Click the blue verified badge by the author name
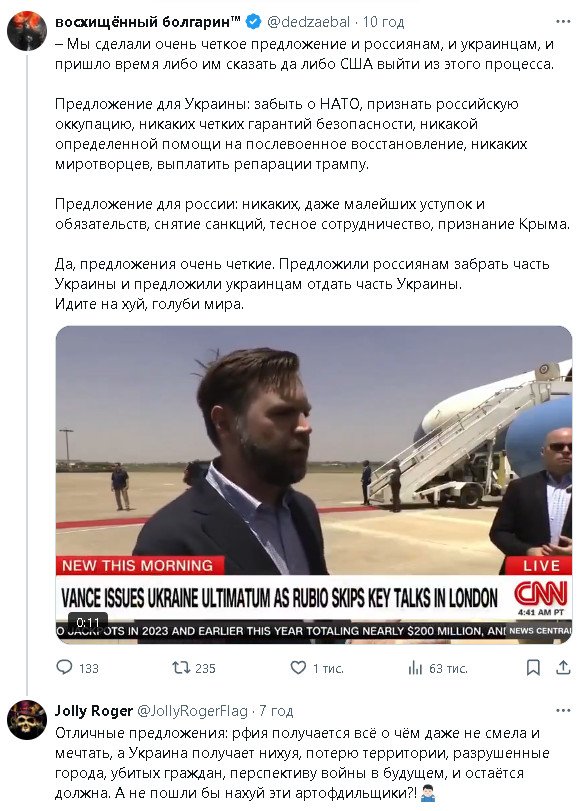This screenshot has height=811, width=580. (253, 22)
